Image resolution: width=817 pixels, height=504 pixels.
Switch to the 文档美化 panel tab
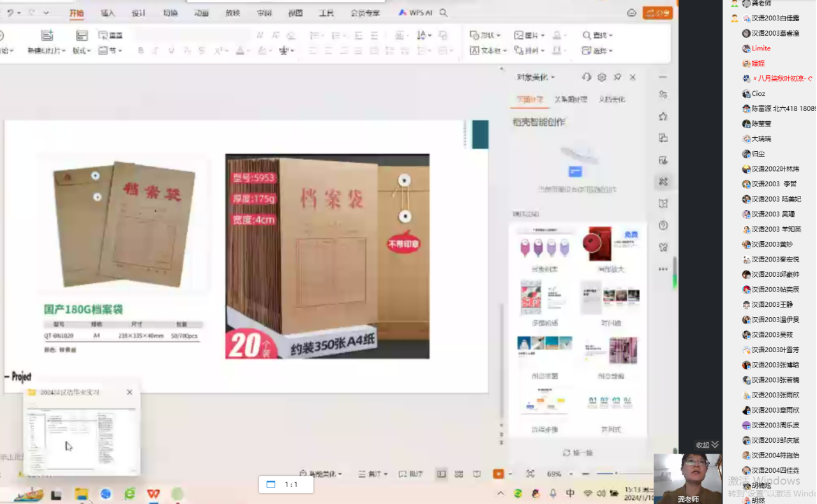pyautogui.click(x=612, y=100)
